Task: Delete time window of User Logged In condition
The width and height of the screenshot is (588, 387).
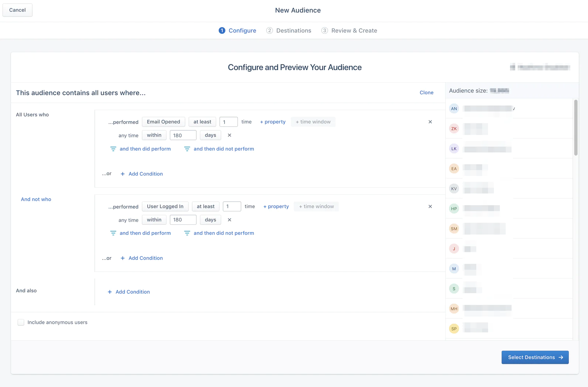Action: pyautogui.click(x=229, y=220)
